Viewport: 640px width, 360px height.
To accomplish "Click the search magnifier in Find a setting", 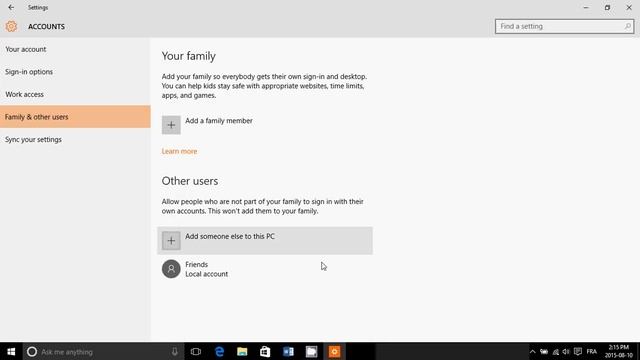I will click(627, 27).
